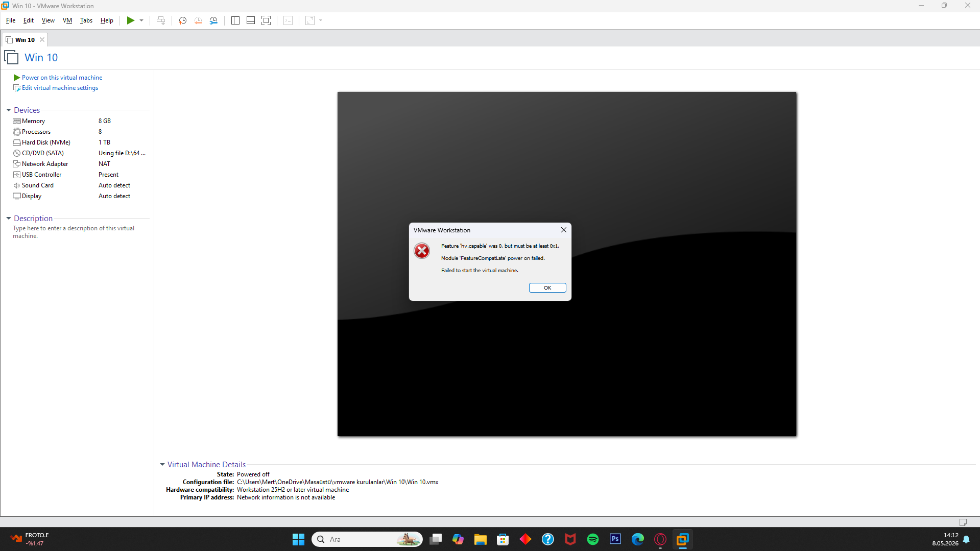Click the hardware compatibility value text
The width and height of the screenshot is (980, 551).
click(x=293, y=490)
